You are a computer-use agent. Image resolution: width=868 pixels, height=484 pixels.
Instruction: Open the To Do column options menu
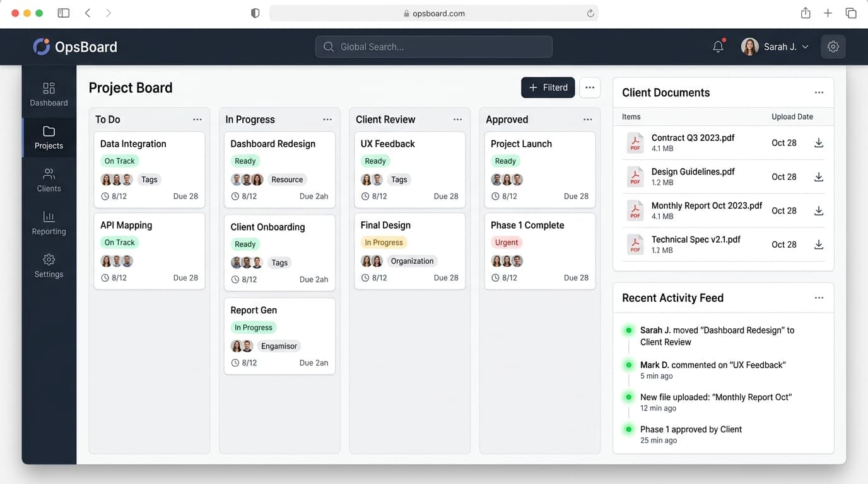[197, 120]
